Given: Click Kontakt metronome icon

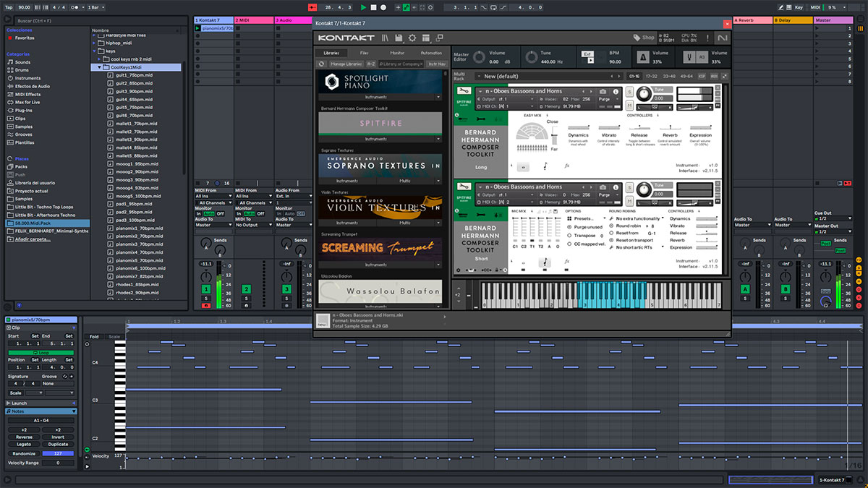Looking at the screenshot, I should pyautogui.click(x=642, y=57).
